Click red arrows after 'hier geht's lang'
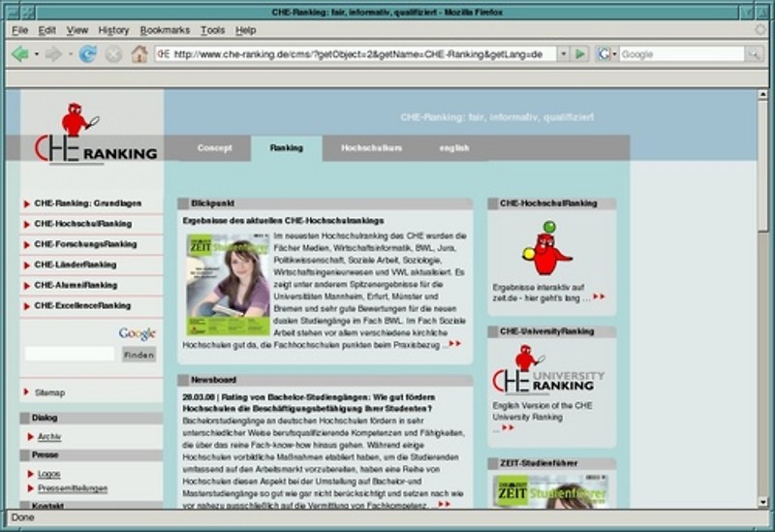The height and width of the screenshot is (532, 775). pos(599,297)
